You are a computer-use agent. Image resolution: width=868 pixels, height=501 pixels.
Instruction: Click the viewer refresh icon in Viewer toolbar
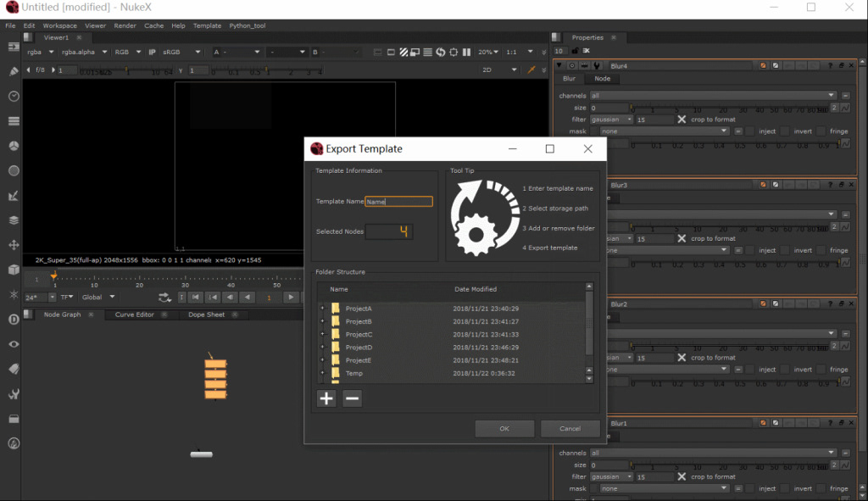(441, 52)
